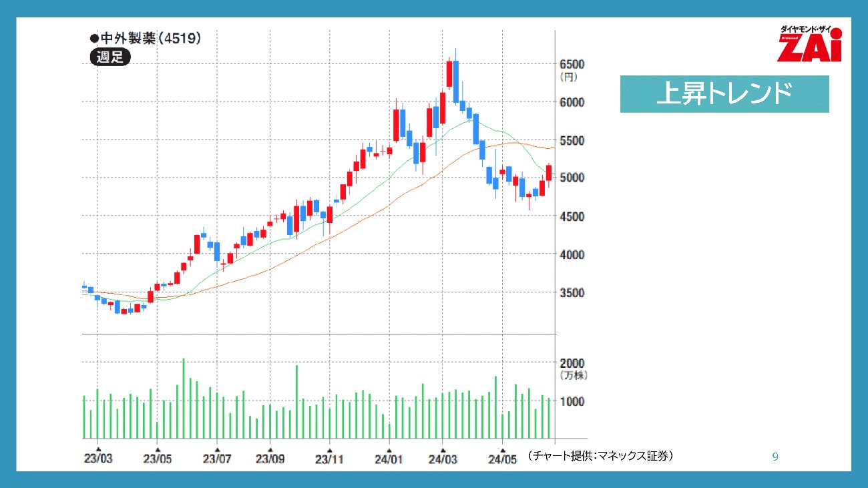This screenshot has height=488, width=868.
Task: Click the 3500 price axis label
Action: coord(572,292)
